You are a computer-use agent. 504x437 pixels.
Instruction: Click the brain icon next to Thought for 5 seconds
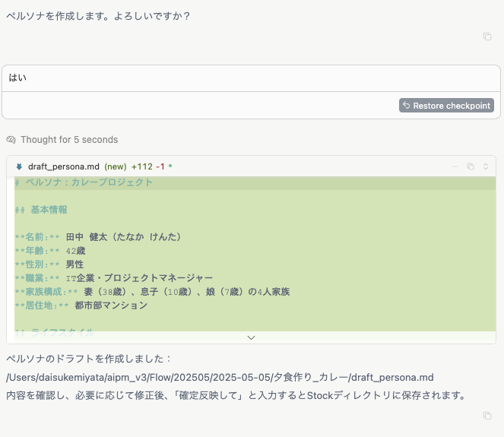coord(11,140)
